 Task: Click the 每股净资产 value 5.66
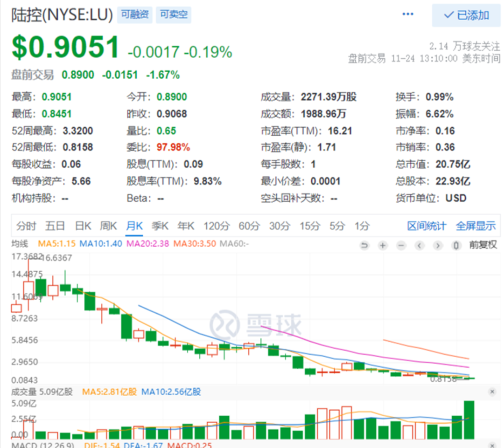tap(81, 181)
